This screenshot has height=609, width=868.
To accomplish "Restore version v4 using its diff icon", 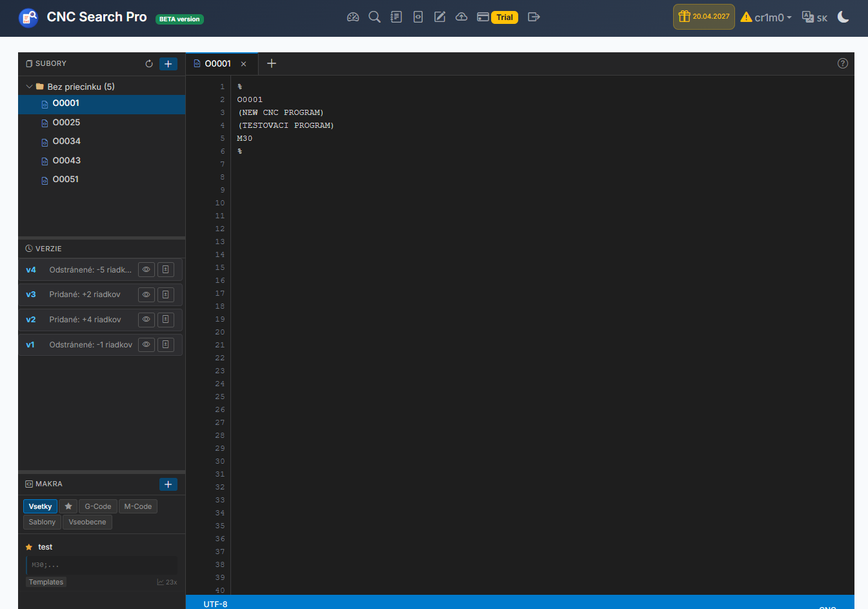I will coord(166,270).
